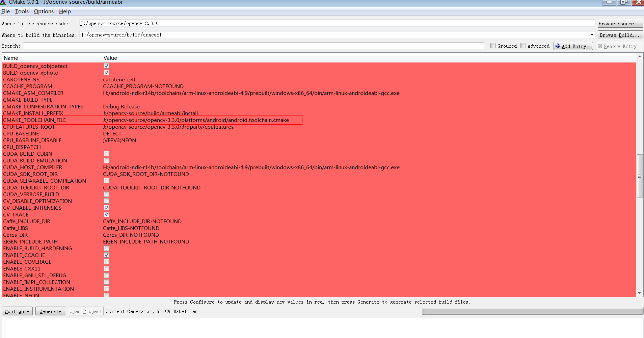
Task: Open the Help menu
Action: [x=65, y=11]
